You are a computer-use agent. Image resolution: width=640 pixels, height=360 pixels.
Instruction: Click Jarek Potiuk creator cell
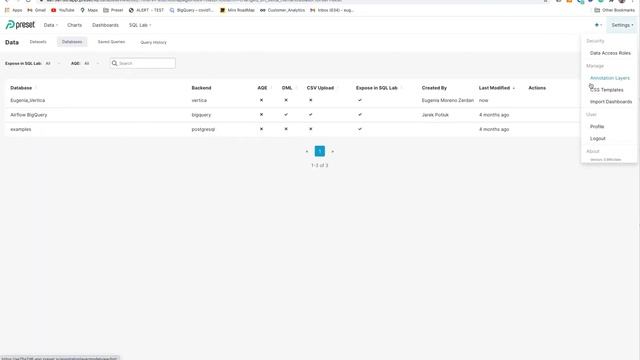pyautogui.click(x=435, y=115)
